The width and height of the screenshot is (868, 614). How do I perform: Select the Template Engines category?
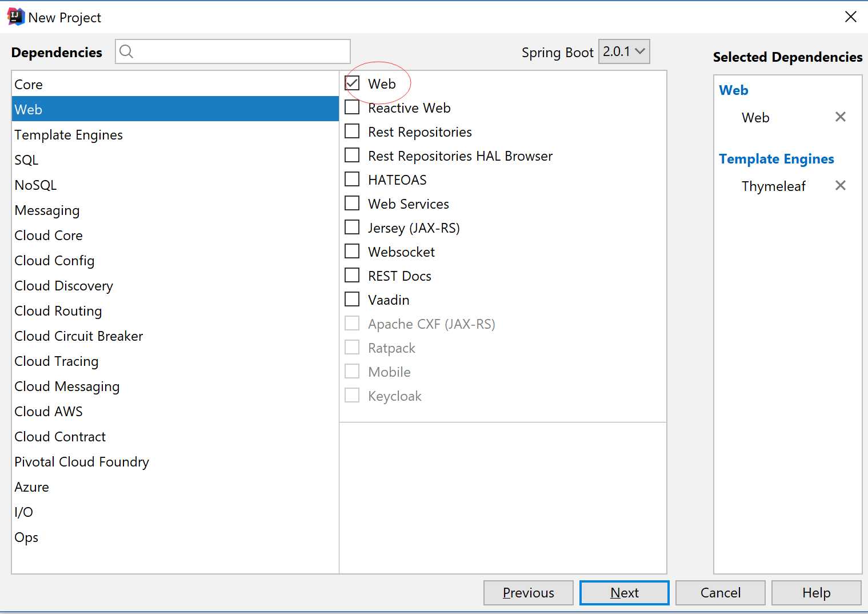click(175, 134)
